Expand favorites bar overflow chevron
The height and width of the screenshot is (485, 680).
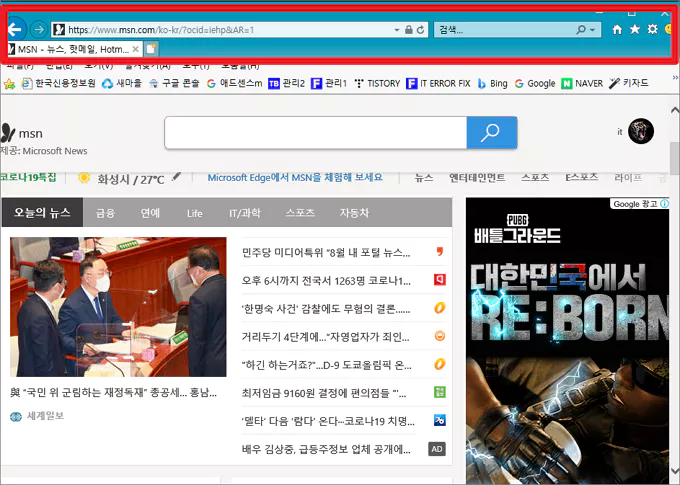coord(675,77)
